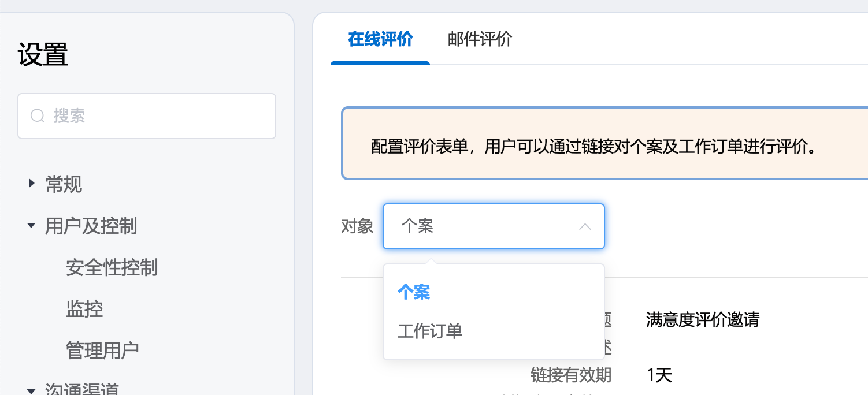The width and height of the screenshot is (868, 395).
Task: Collapse the 用户及控制 section arrow
Action: pos(31,226)
